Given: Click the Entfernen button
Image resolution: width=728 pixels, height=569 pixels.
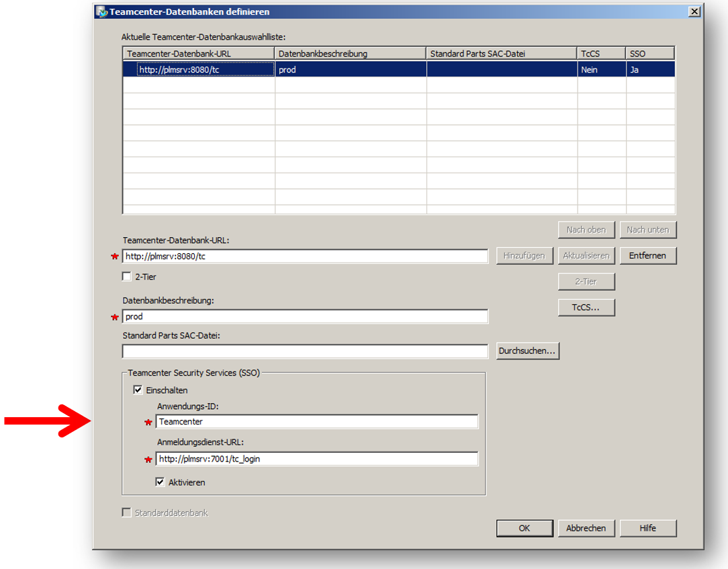Looking at the screenshot, I should tap(647, 255).
